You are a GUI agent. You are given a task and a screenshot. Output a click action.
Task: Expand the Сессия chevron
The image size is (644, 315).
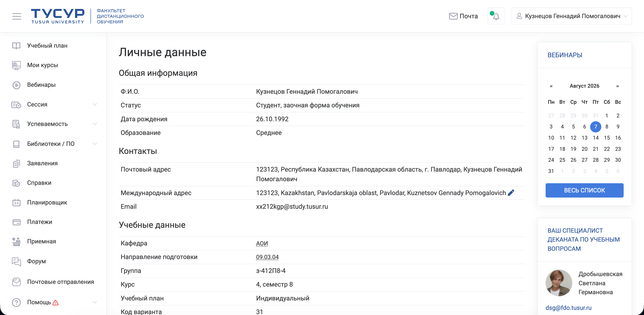(95, 104)
